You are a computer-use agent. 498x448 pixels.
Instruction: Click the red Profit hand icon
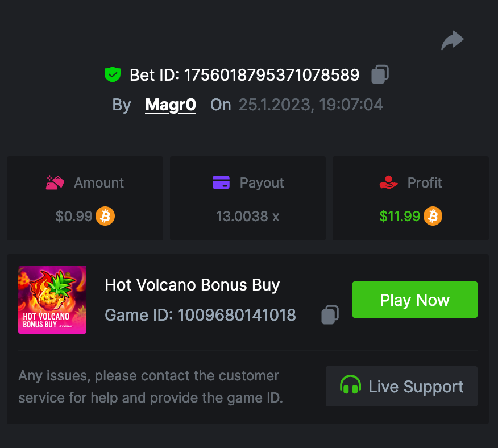(389, 182)
